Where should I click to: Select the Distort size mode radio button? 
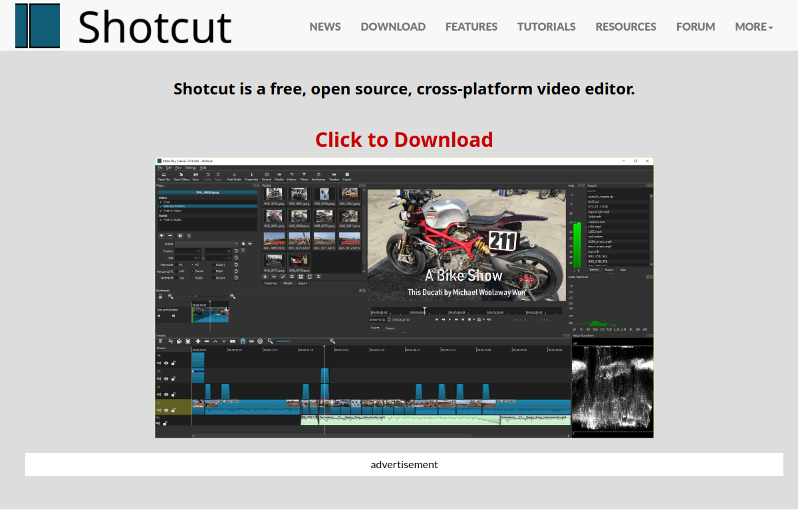(x=213, y=265)
